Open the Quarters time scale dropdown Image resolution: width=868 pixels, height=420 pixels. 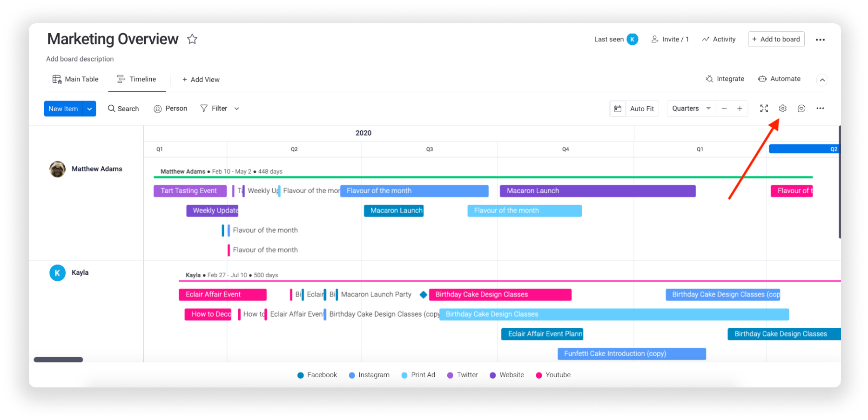691,108
